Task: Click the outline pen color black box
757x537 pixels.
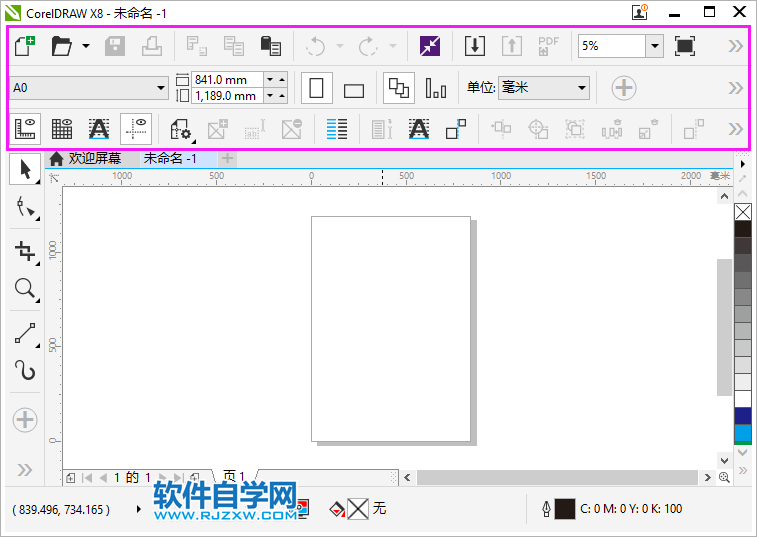Action: pos(564,509)
